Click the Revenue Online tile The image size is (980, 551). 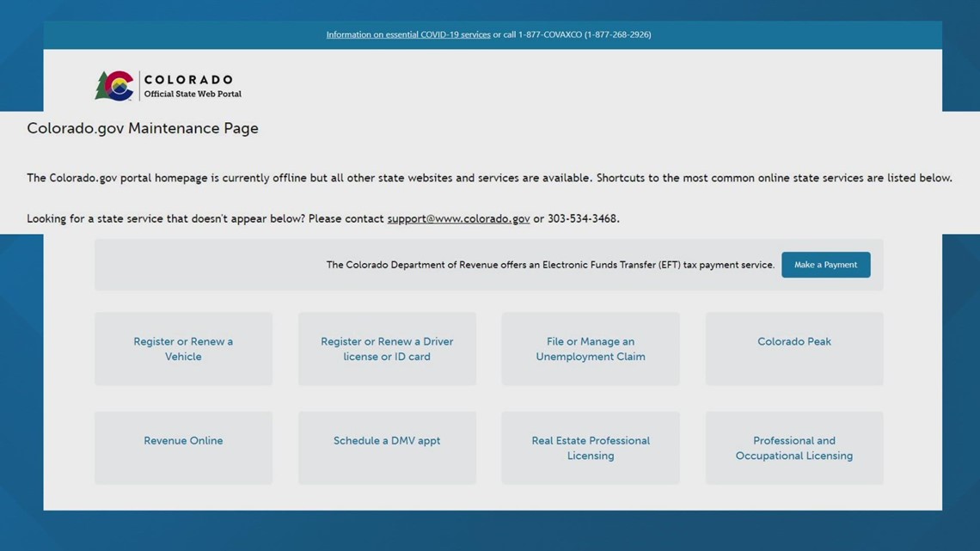pyautogui.click(x=183, y=447)
